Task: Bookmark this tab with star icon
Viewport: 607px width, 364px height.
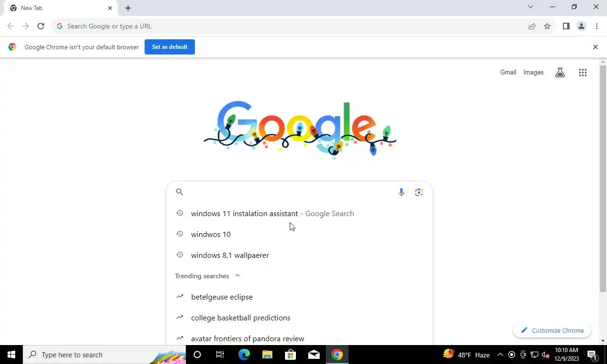Action: [547, 26]
